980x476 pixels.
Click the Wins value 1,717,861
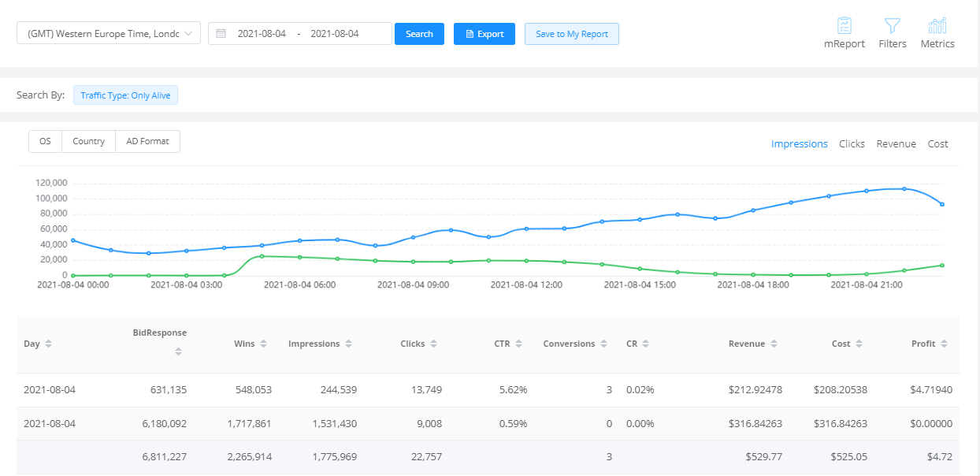[248, 423]
